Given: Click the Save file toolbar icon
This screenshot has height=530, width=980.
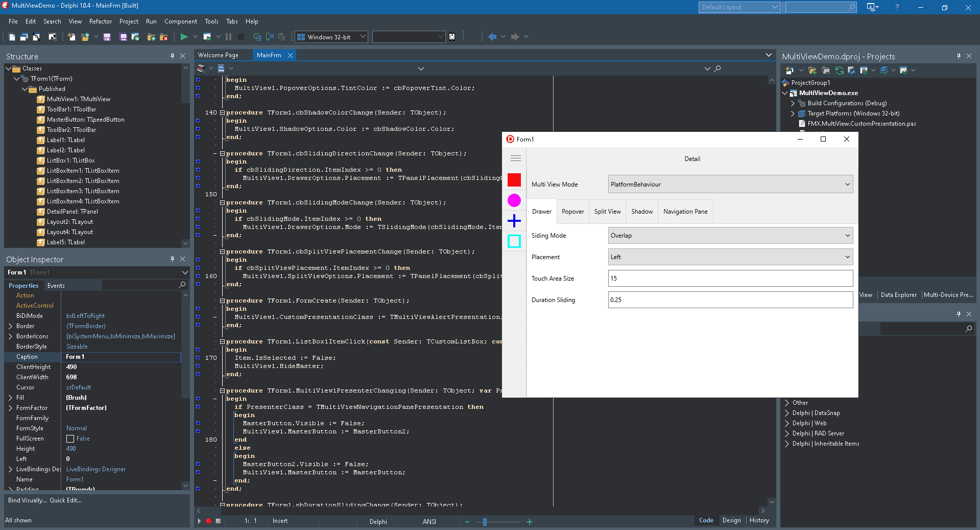Looking at the screenshot, I should pos(107,37).
